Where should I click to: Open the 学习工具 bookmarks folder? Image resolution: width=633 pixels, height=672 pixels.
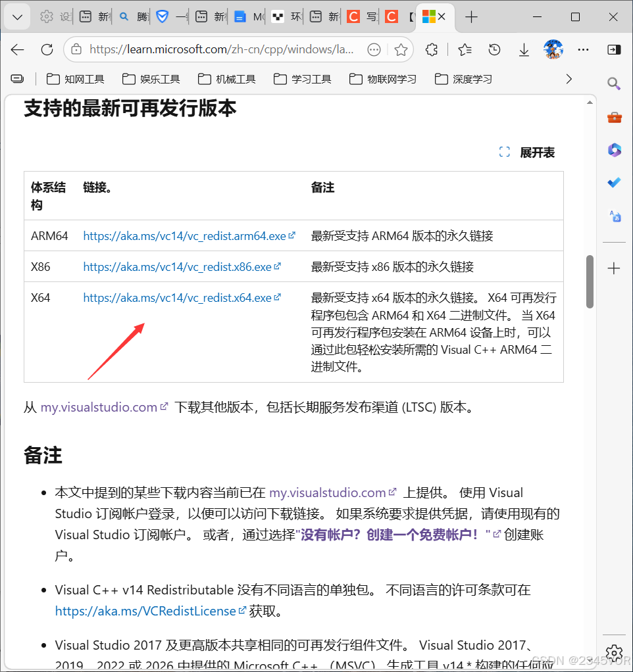click(302, 78)
